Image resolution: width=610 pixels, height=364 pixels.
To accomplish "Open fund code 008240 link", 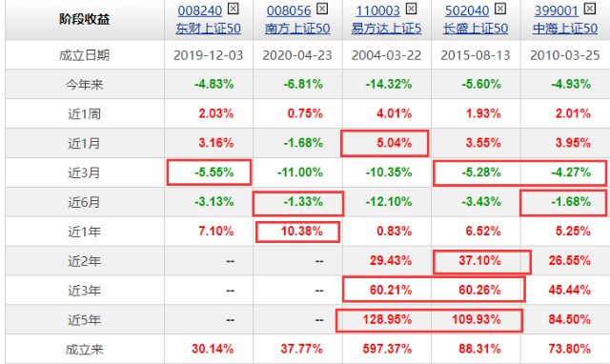I will pyautogui.click(x=200, y=10).
